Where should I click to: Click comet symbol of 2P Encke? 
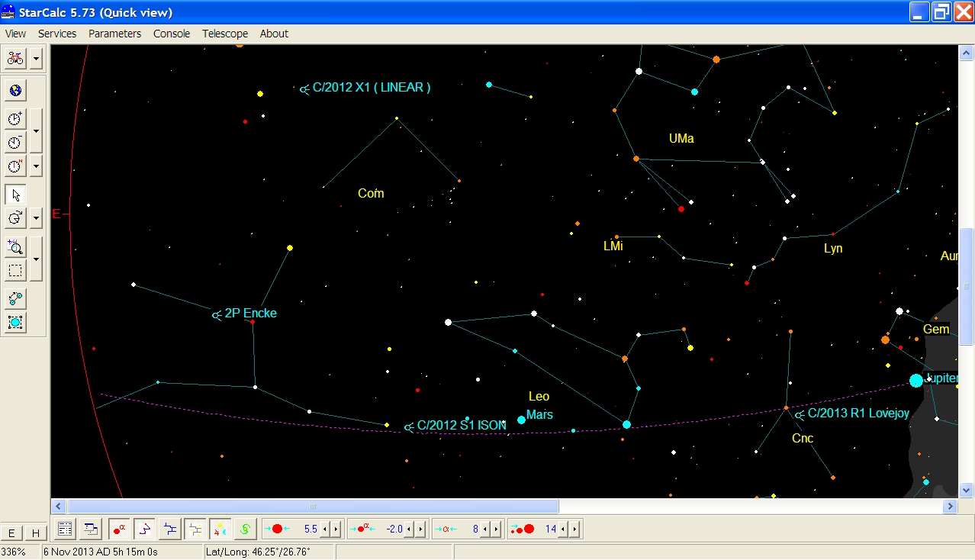pyautogui.click(x=217, y=314)
